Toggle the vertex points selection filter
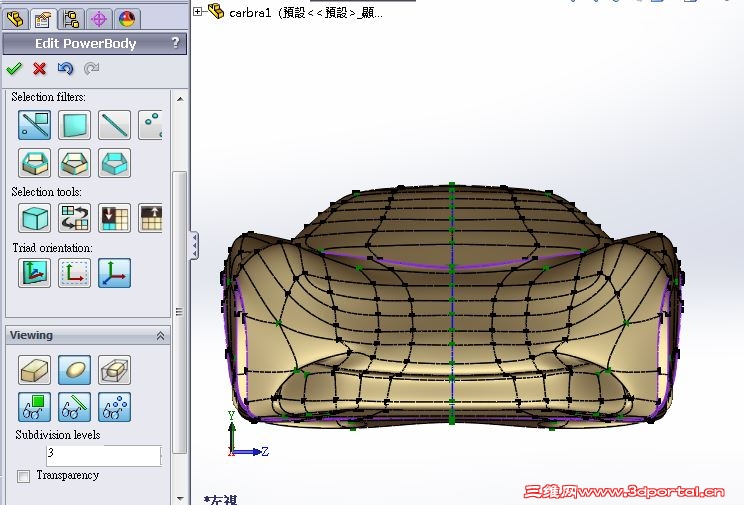744x505 pixels. pyautogui.click(x=150, y=125)
